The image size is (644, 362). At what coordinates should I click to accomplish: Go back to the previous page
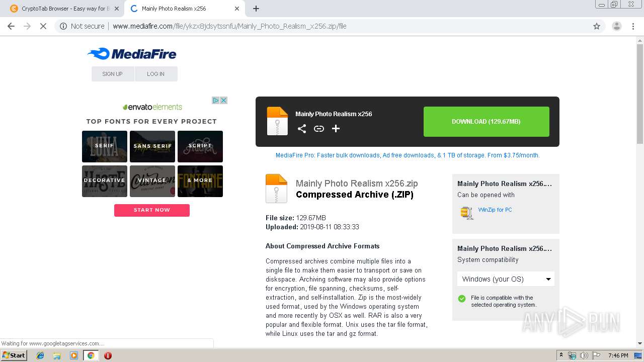(11, 26)
